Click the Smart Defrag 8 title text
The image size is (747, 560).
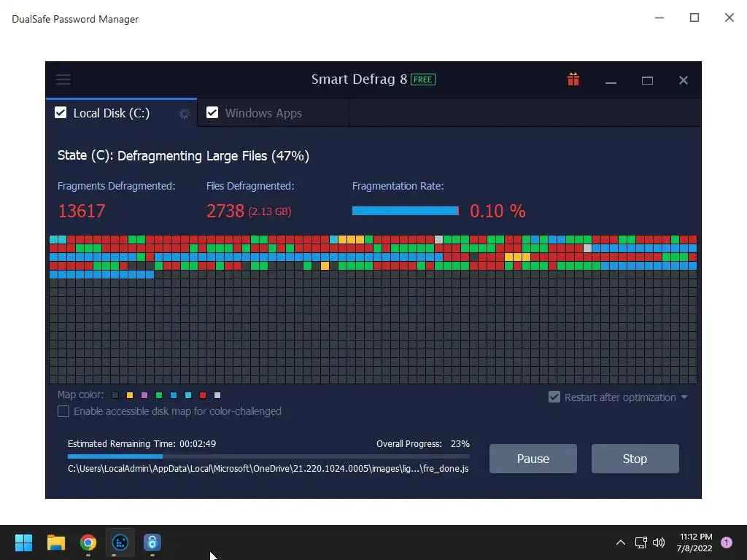(x=359, y=79)
